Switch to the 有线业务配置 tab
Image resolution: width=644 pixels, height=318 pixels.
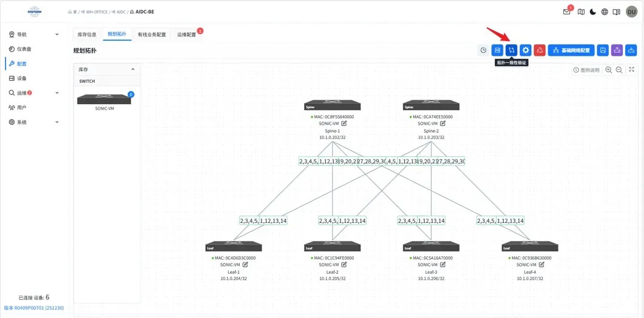pos(152,35)
